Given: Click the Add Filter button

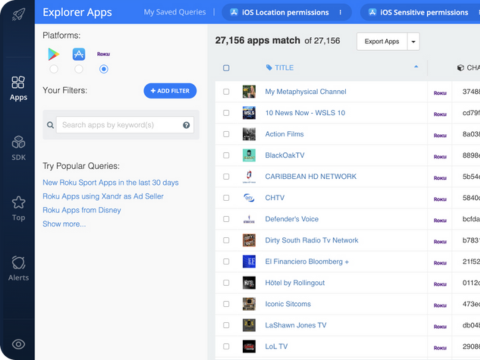Looking at the screenshot, I should 170,91.
